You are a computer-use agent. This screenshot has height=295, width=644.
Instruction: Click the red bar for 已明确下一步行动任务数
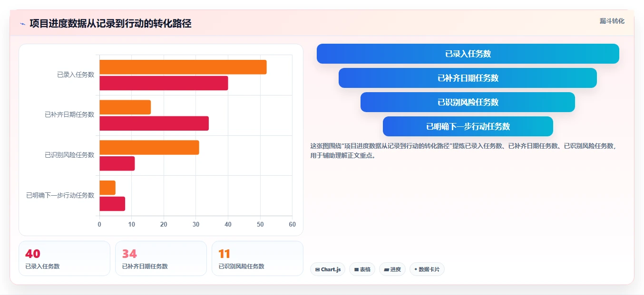tap(112, 204)
